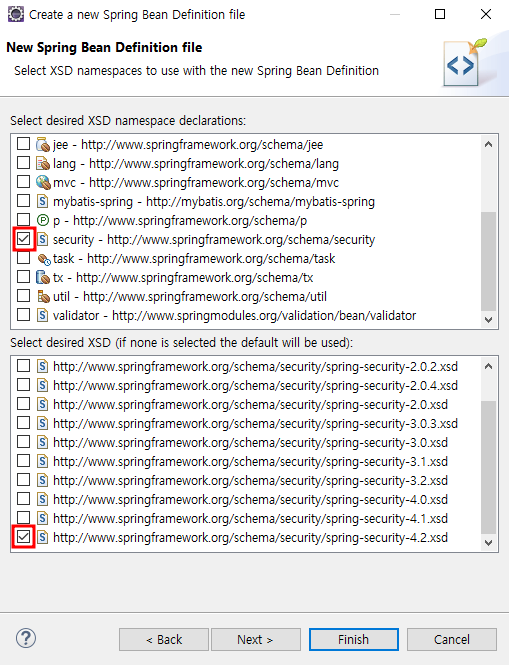Screen dimensions: 509x665
Task: Click the Spring bean file wizard image
Action: click(x=465, y=63)
